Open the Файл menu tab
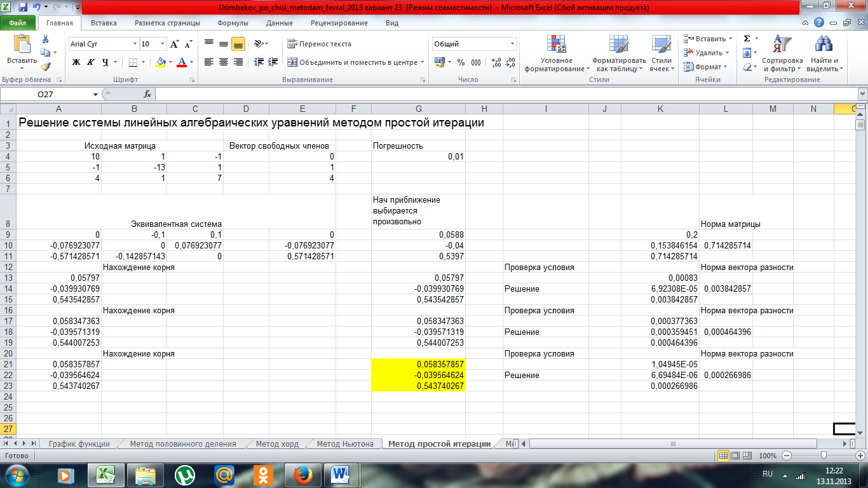Image resolution: width=868 pixels, height=488 pixels. click(x=18, y=23)
